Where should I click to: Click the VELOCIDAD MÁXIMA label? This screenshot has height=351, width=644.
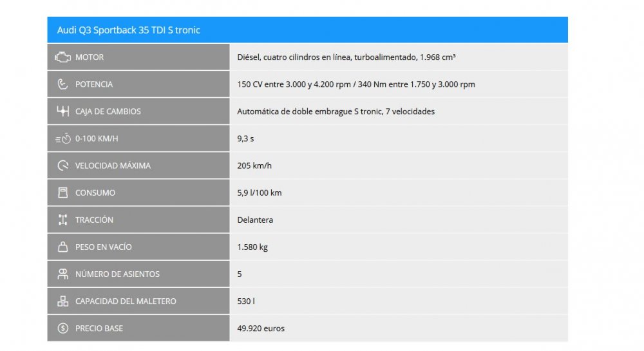pyautogui.click(x=113, y=166)
